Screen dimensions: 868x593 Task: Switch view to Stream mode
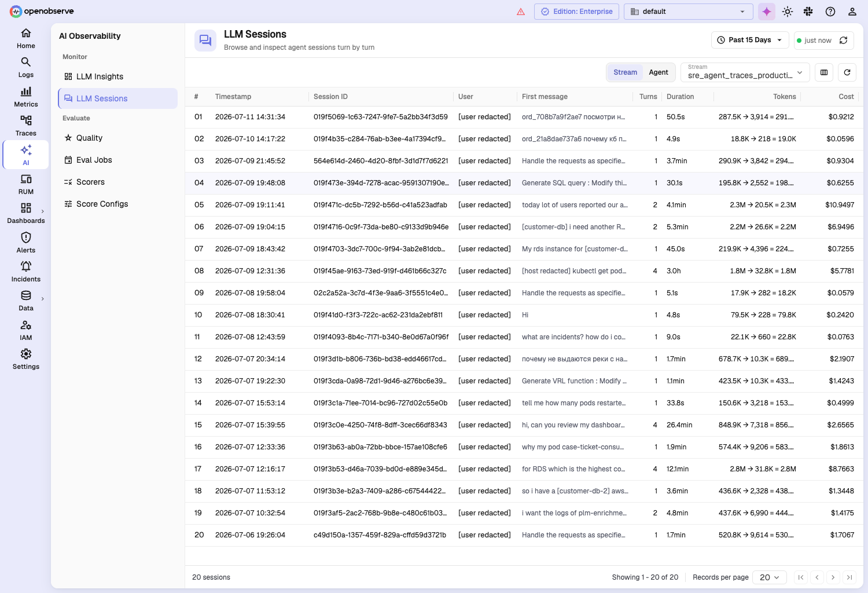click(625, 72)
